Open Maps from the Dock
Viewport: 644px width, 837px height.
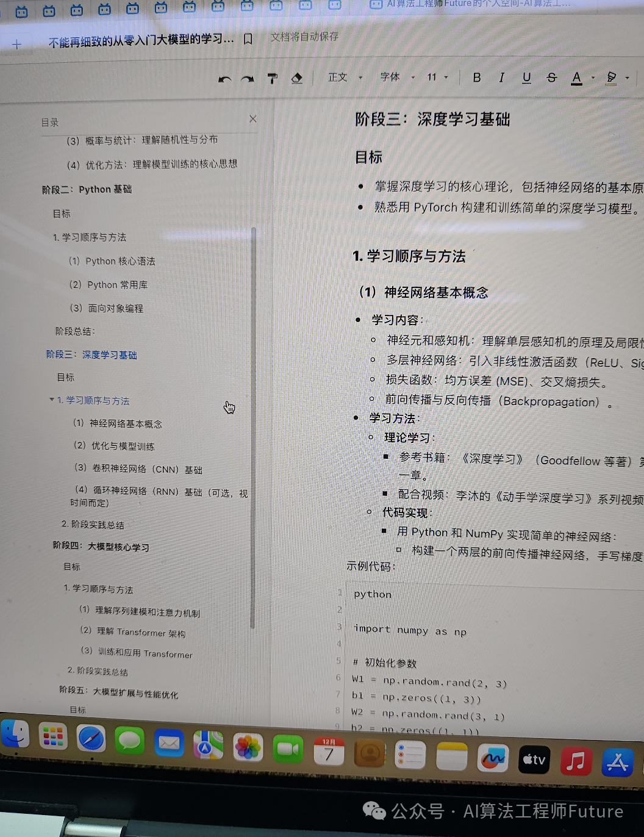(208, 746)
